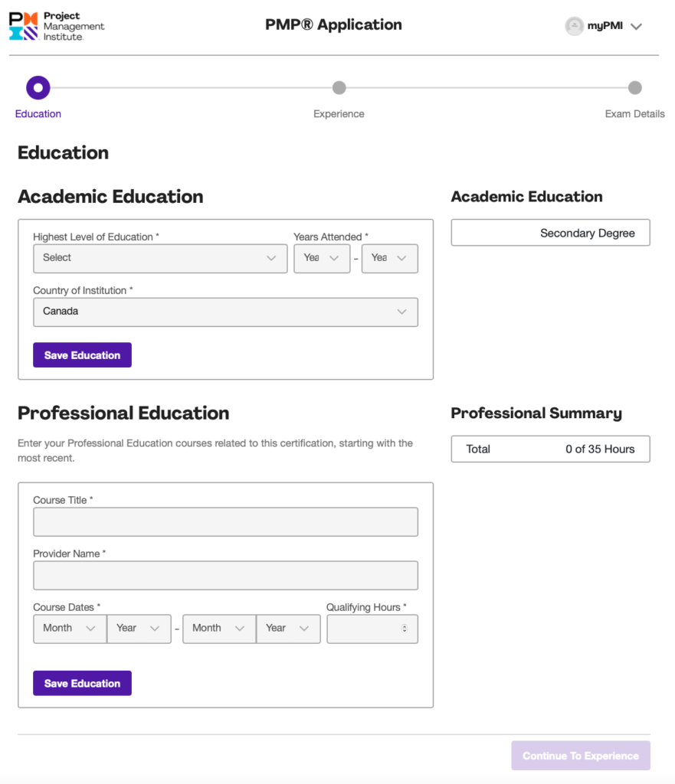Viewport: 675px width, 784px height.
Task: Open Highest Level of Education dropdown
Action: [160, 259]
